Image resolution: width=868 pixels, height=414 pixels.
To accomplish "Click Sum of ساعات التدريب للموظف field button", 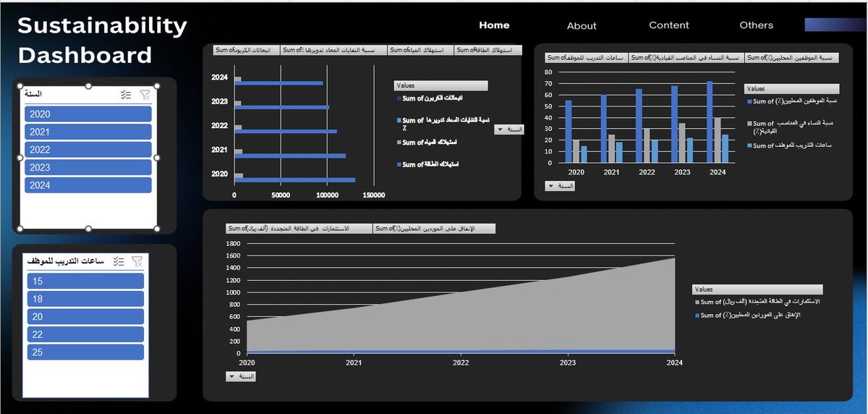I will coord(587,57).
